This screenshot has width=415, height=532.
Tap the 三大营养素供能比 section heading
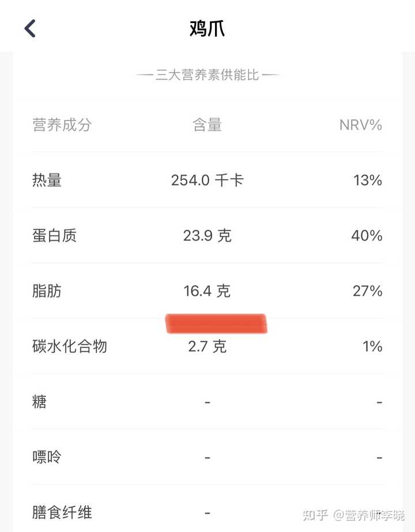click(207, 75)
